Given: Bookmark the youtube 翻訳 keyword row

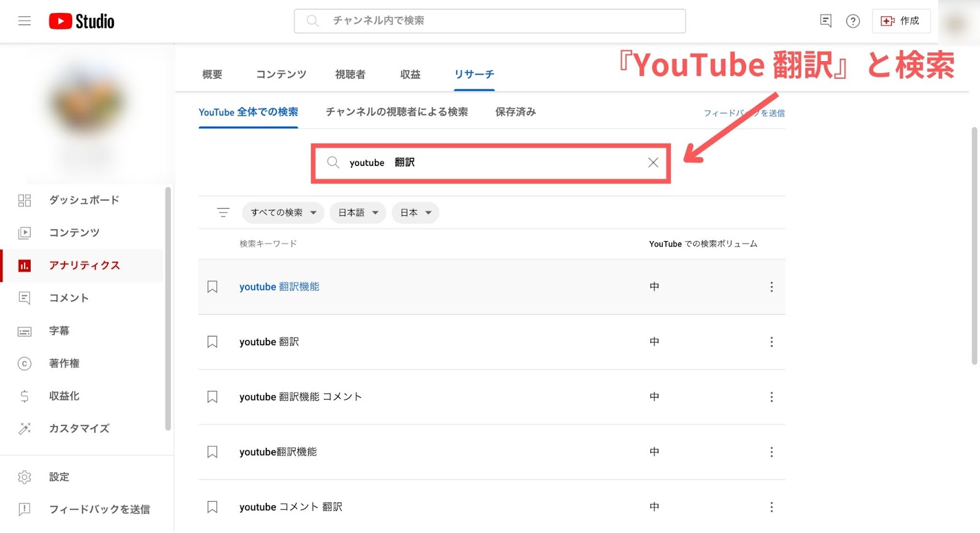Looking at the screenshot, I should (x=213, y=341).
